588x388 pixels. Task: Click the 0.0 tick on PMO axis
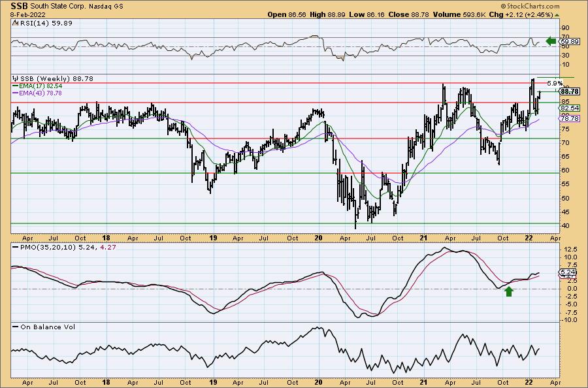click(x=572, y=289)
